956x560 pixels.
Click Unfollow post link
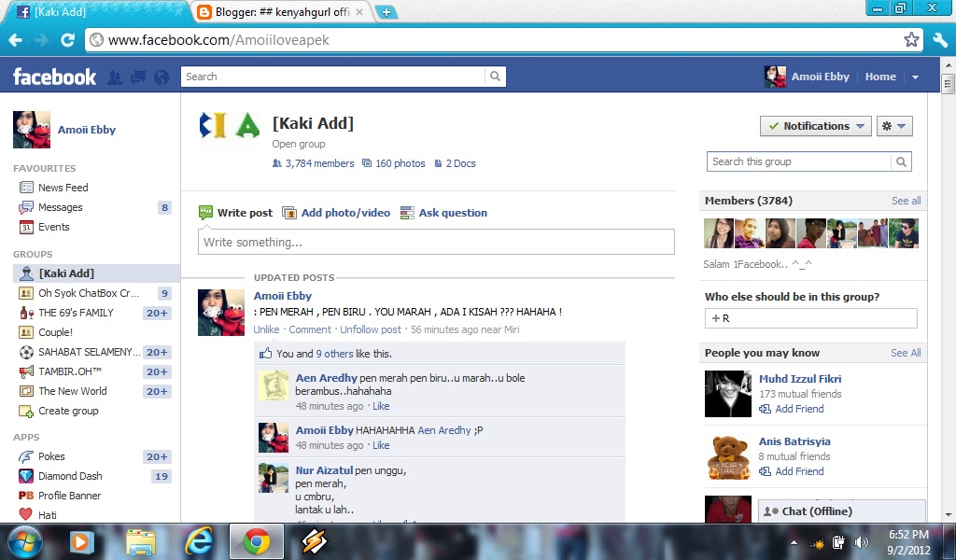tap(371, 329)
